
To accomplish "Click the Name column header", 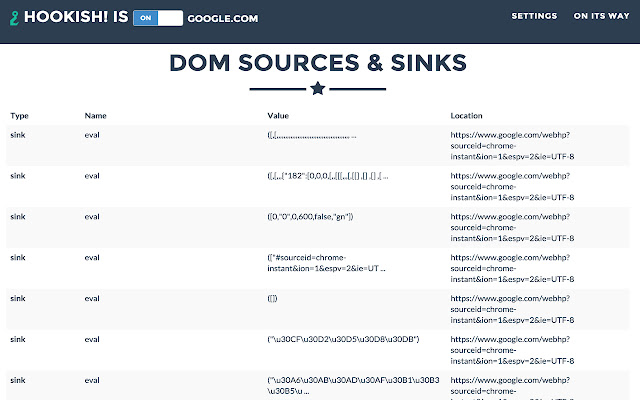I will coord(95,116).
